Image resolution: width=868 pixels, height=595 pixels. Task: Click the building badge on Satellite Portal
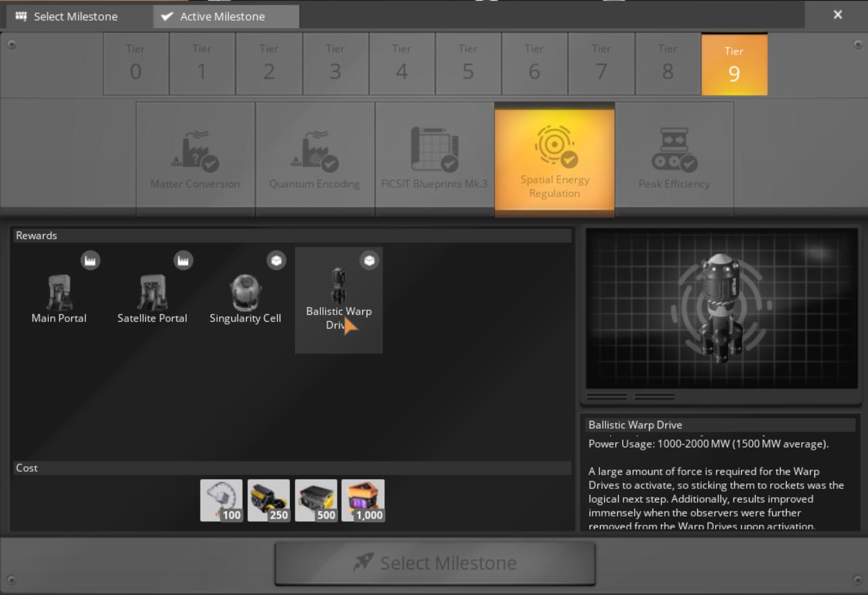183,260
